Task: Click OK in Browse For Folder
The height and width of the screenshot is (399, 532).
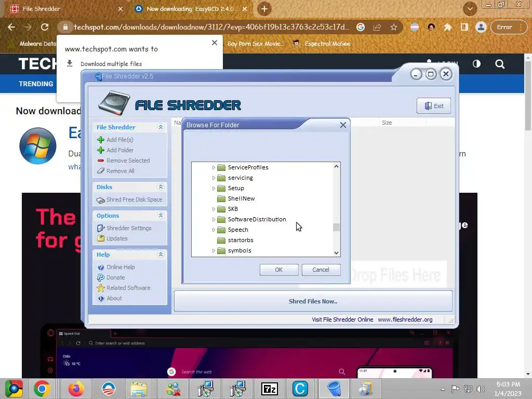Action: coord(279,270)
